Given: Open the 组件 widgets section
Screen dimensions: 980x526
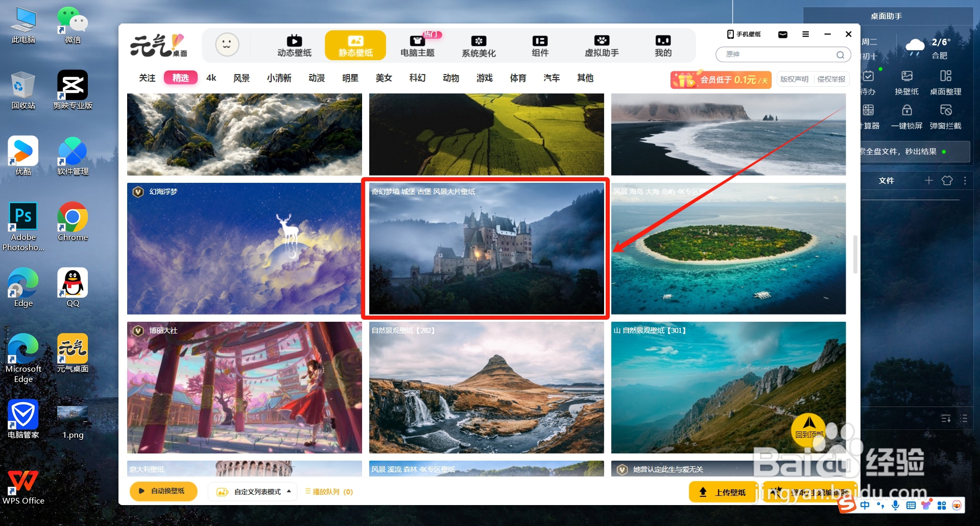Looking at the screenshot, I should tap(540, 45).
